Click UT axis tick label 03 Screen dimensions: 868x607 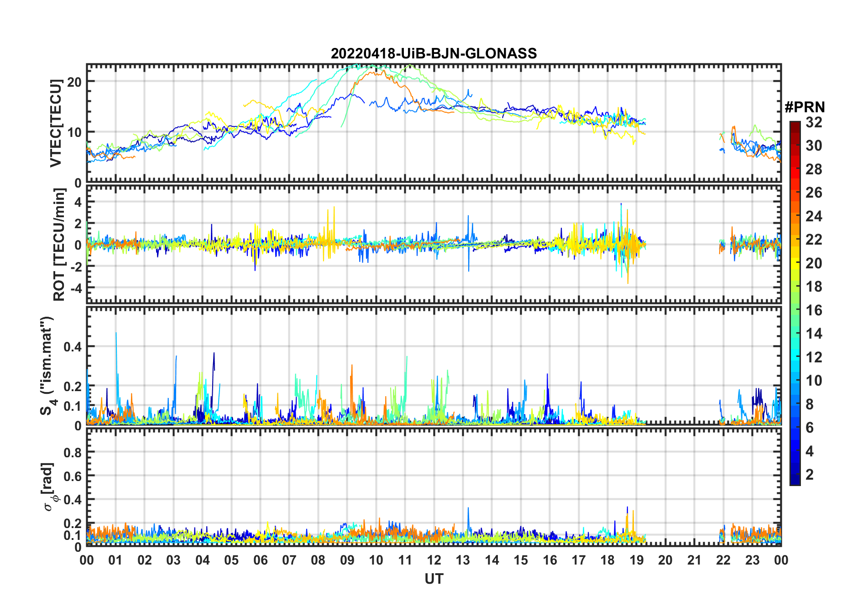[x=173, y=560]
